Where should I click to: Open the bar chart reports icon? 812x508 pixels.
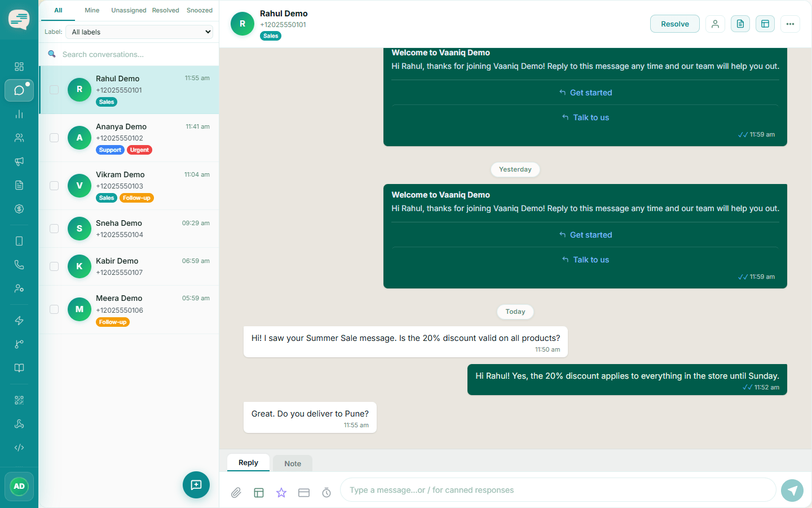(19, 114)
